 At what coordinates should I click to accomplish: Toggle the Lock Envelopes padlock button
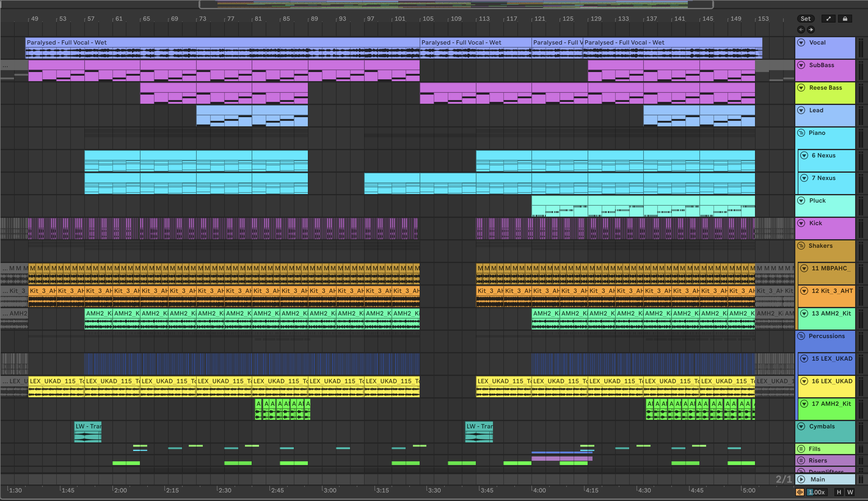coord(845,19)
